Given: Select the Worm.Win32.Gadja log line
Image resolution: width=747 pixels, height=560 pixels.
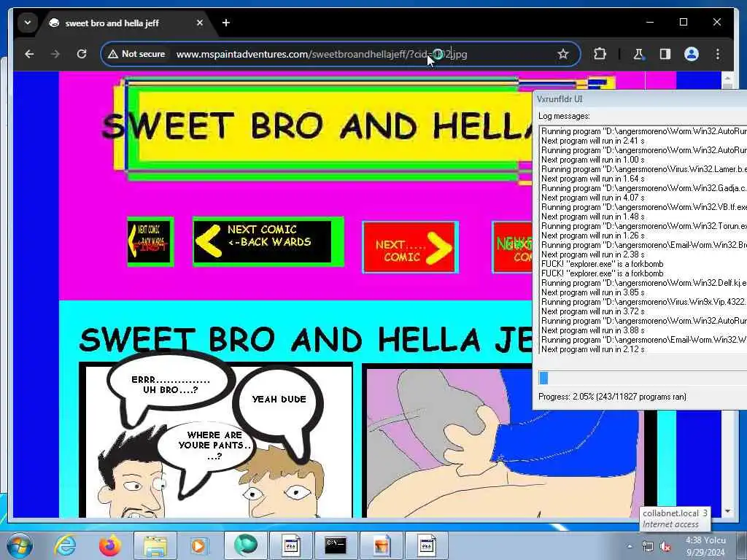Looking at the screenshot, I should pos(643,188).
